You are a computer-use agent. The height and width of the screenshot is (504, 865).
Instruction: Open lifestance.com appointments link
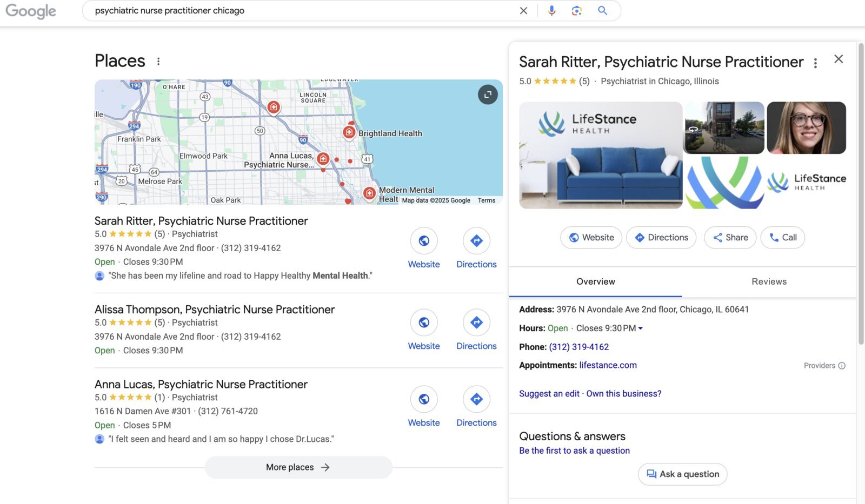tap(608, 365)
